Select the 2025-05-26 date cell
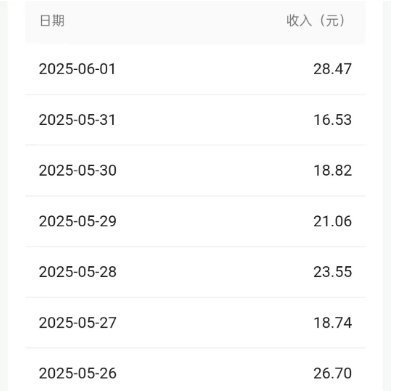 point(78,373)
